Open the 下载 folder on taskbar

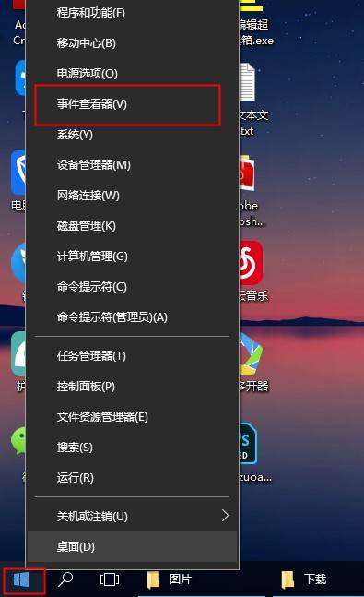pos(304,579)
